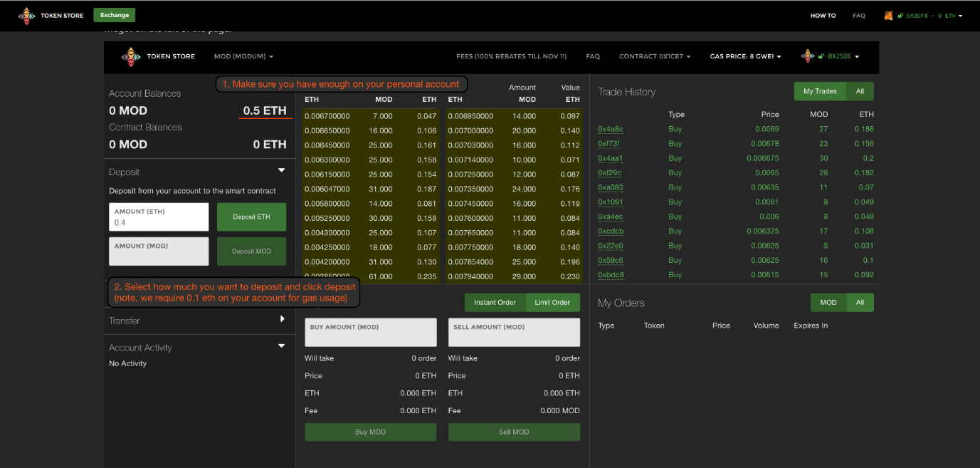The height and width of the screenshot is (468, 980).
Task: Switch to Limit Order mode
Action: coord(553,302)
